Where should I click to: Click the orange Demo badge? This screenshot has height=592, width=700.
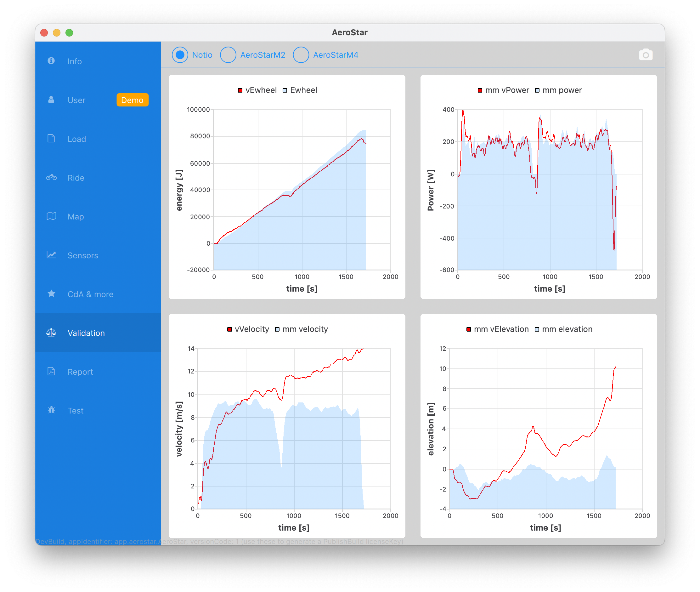[x=132, y=100]
